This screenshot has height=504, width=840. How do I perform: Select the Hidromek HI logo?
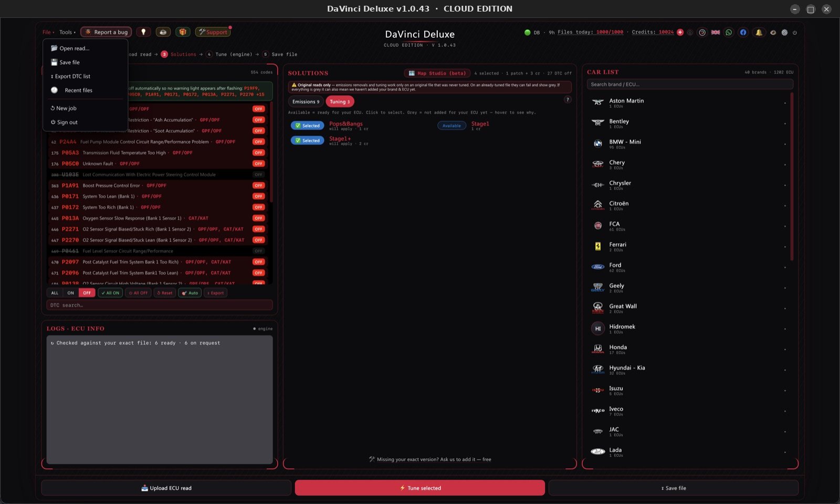(x=597, y=329)
